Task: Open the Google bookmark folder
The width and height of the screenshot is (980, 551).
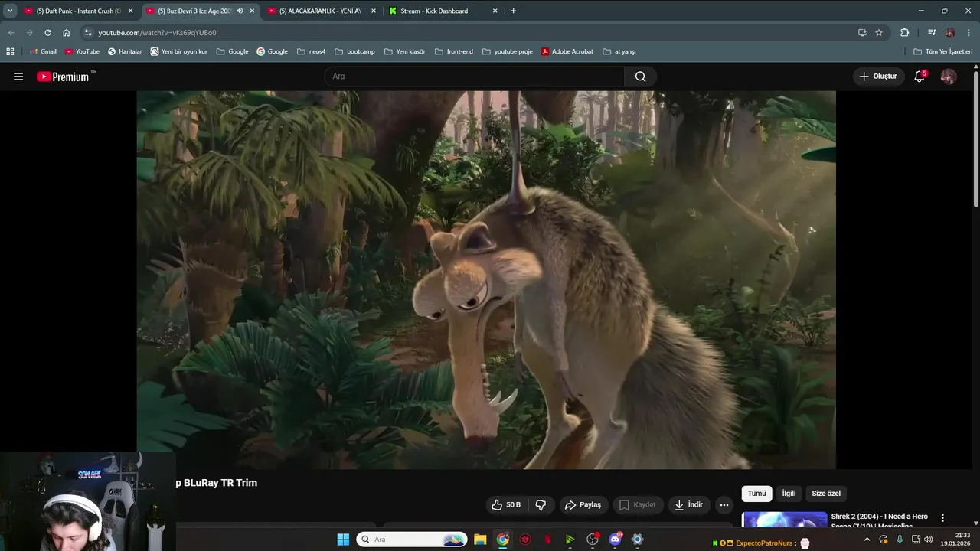Action: (232, 51)
